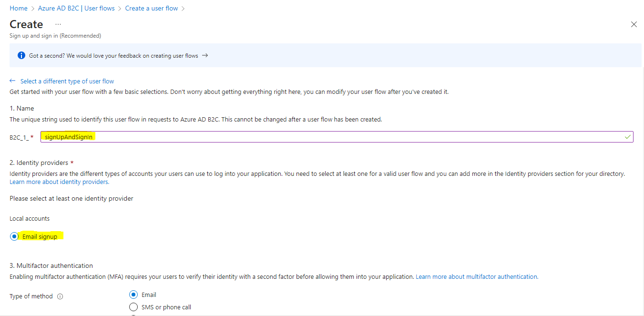Click the 1. Name section heading

point(22,108)
